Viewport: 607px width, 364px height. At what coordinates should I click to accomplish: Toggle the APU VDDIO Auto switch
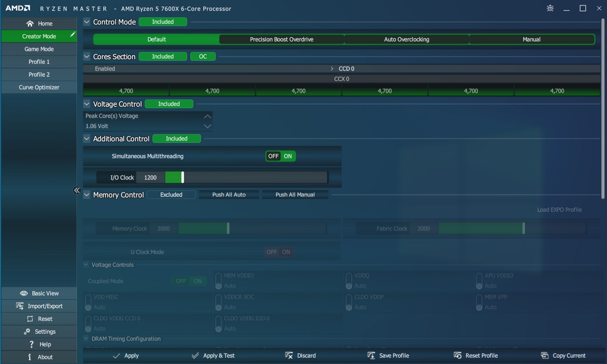pos(479,281)
